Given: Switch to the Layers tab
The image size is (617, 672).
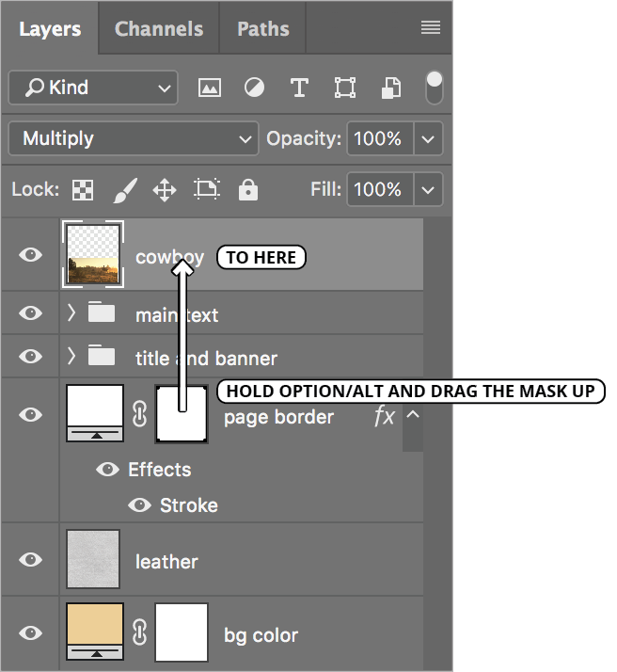Looking at the screenshot, I should pyautogui.click(x=50, y=29).
